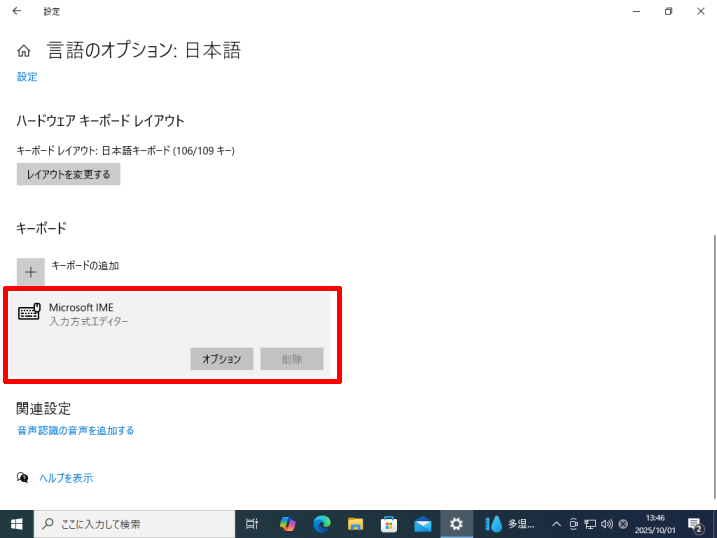The height and width of the screenshot is (538, 717).
Task: Click the back arrow in the title bar
Action: [17, 11]
